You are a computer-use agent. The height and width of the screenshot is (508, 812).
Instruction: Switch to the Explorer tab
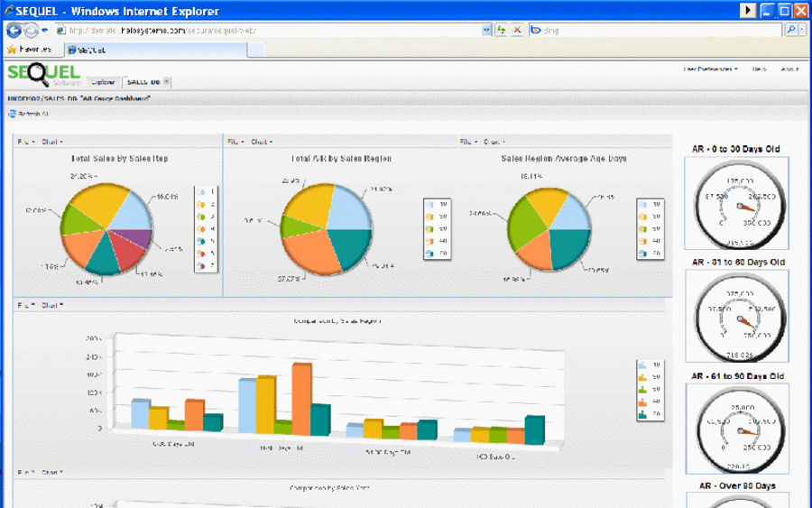[103, 82]
